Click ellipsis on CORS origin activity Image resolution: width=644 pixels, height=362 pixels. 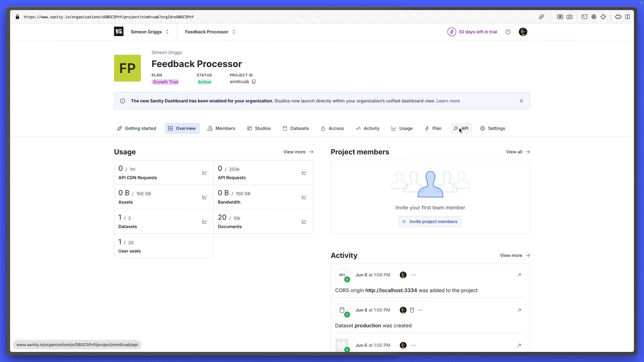(x=413, y=275)
